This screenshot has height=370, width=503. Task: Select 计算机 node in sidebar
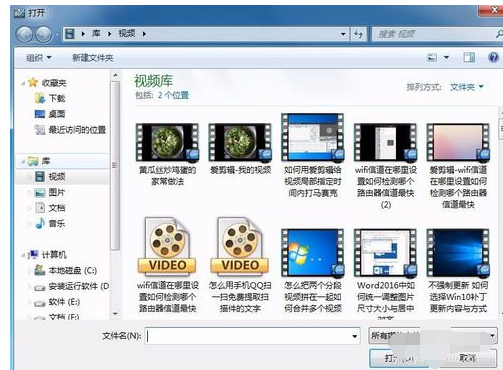click(x=47, y=255)
